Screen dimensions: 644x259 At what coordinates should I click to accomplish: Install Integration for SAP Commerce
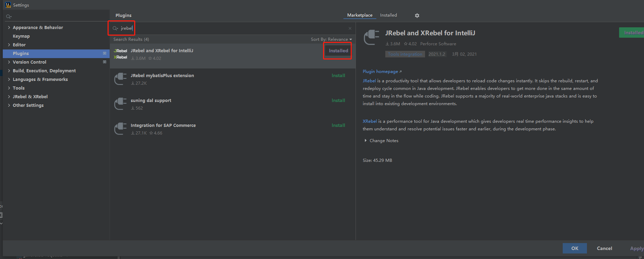[338, 125]
